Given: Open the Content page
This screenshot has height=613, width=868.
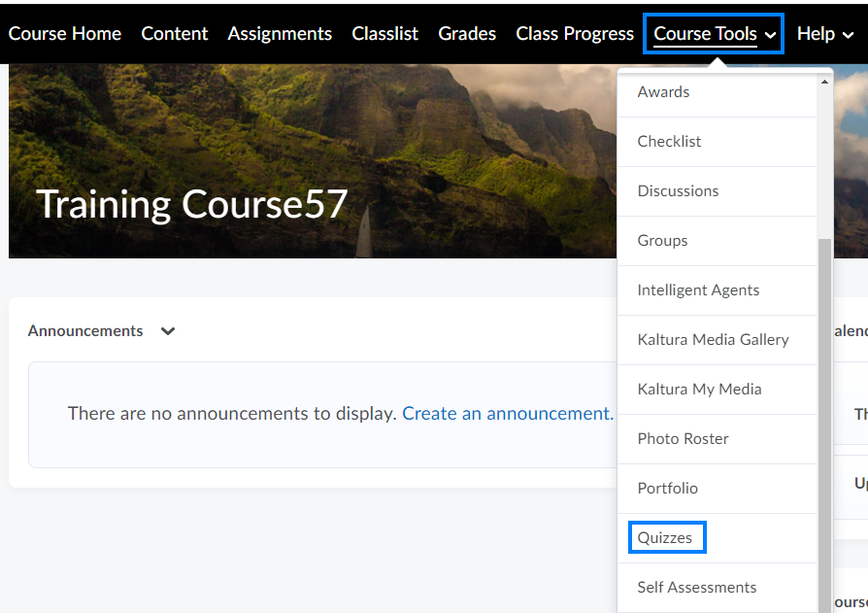Looking at the screenshot, I should [175, 34].
